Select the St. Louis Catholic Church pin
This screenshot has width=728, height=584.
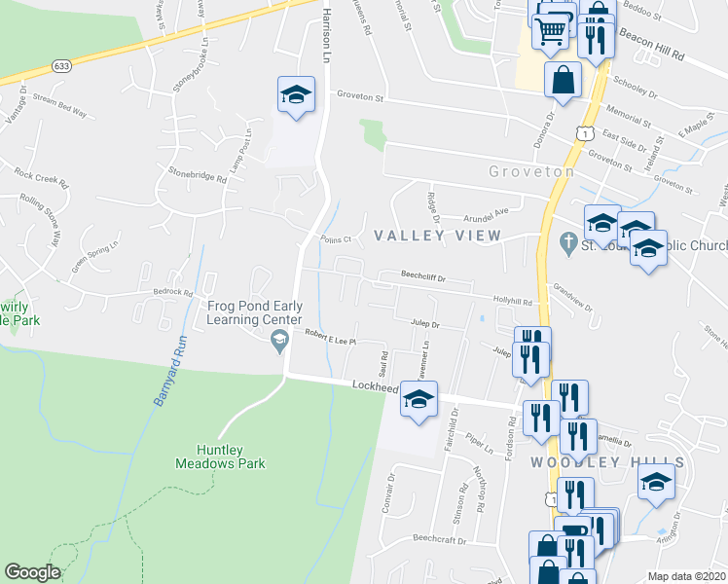(568, 245)
